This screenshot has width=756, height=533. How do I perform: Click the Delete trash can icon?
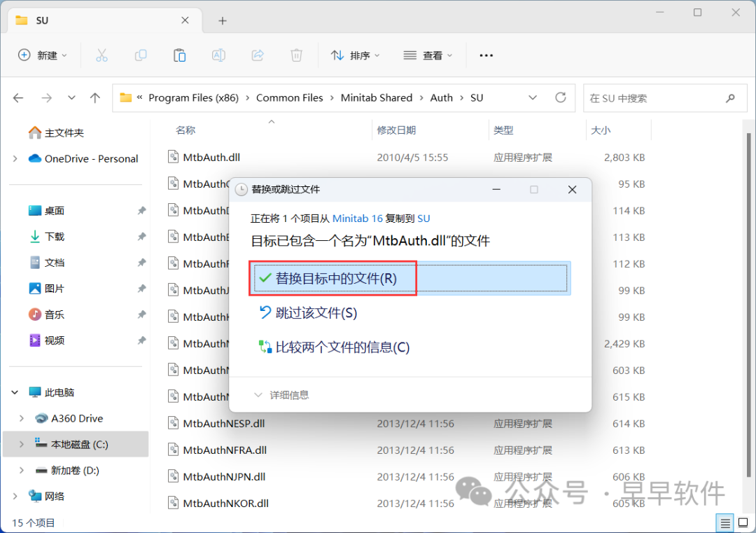[296, 55]
